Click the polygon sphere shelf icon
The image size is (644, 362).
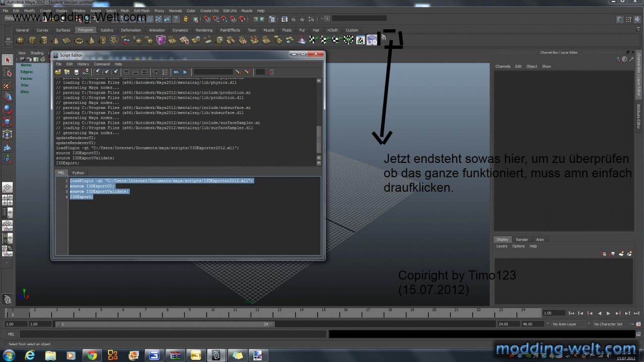[x=20, y=40]
